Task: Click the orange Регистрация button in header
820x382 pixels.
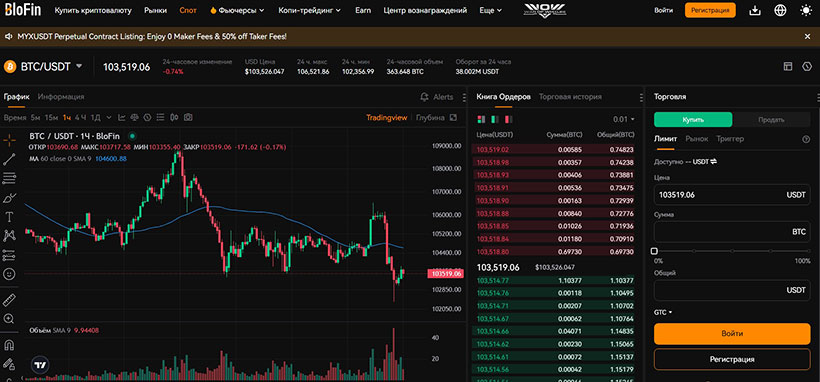Action: (710, 10)
